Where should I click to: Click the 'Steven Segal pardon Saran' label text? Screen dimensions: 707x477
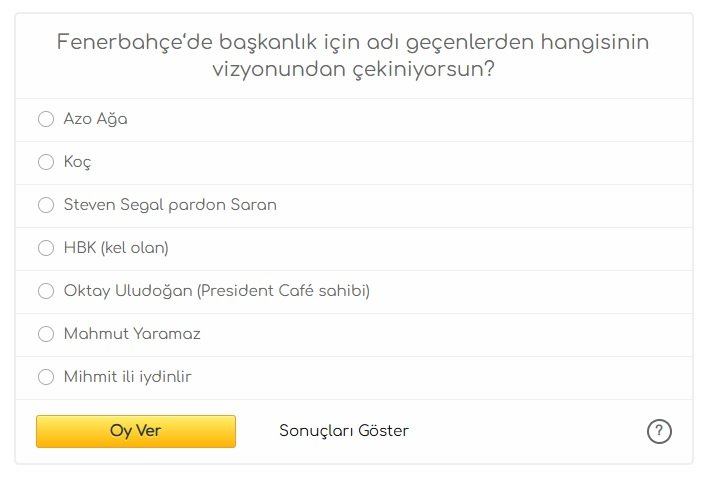(x=170, y=205)
